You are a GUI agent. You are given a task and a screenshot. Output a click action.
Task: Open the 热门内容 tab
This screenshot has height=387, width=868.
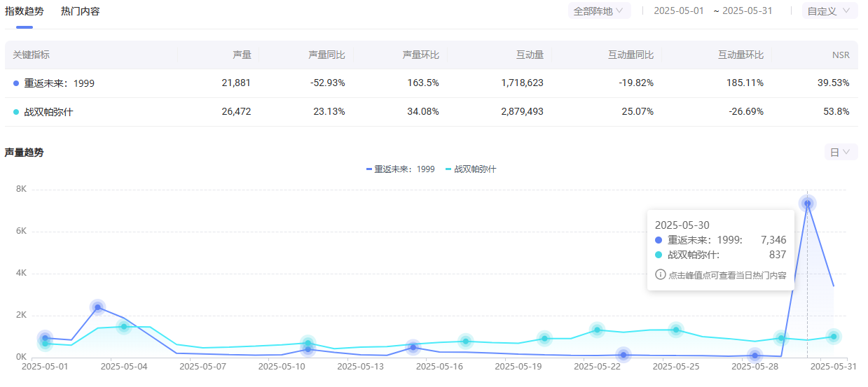point(80,11)
